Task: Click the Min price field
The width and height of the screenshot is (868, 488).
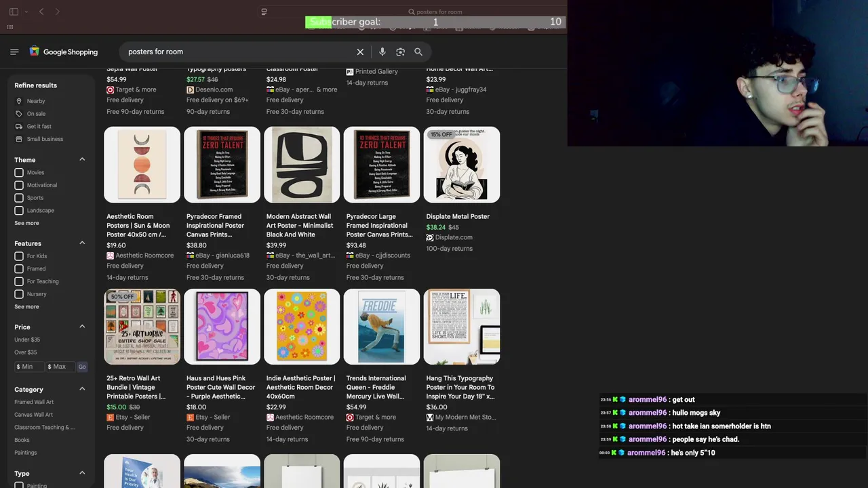Action: pyautogui.click(x=29, y=367)
